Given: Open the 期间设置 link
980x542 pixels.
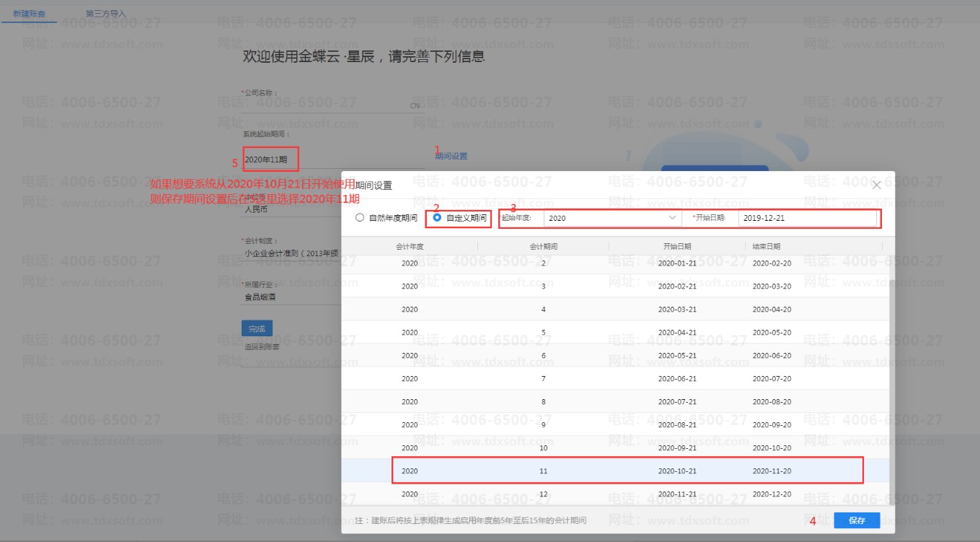Looking at the screenshot, I should click(451, 156).
